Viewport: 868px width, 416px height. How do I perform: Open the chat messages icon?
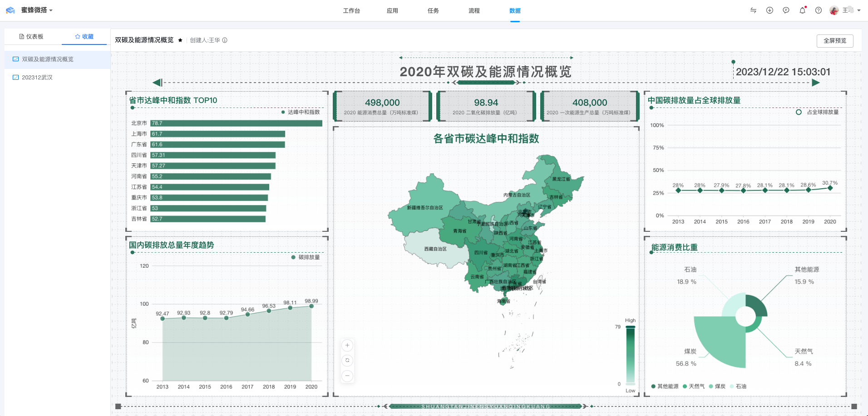[x=786, y=10]
